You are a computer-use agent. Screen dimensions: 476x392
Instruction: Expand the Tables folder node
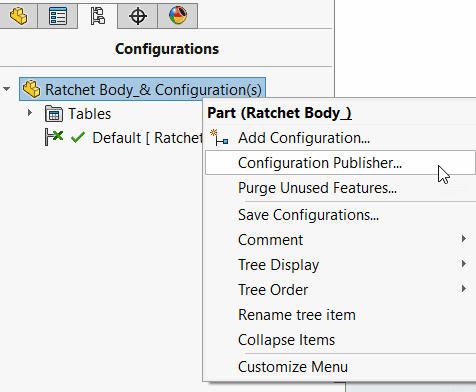click(x=30, y=113)
